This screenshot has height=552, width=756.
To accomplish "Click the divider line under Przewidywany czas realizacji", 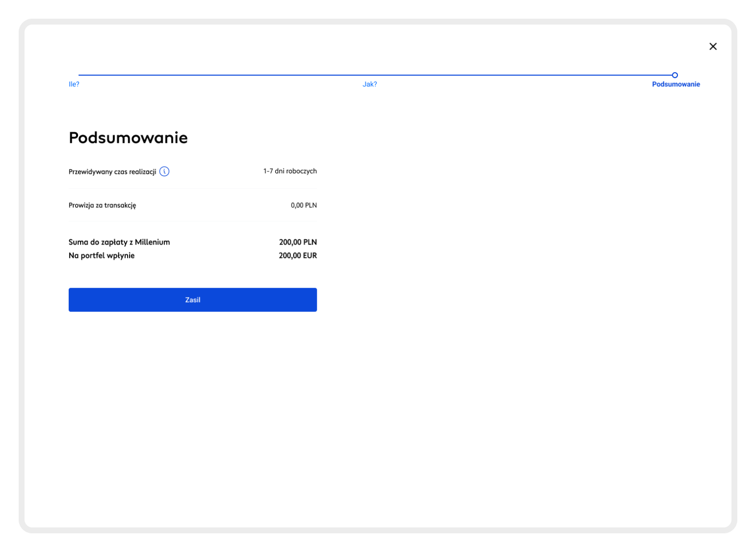I will pyautogui.click(x=192, y=188).
